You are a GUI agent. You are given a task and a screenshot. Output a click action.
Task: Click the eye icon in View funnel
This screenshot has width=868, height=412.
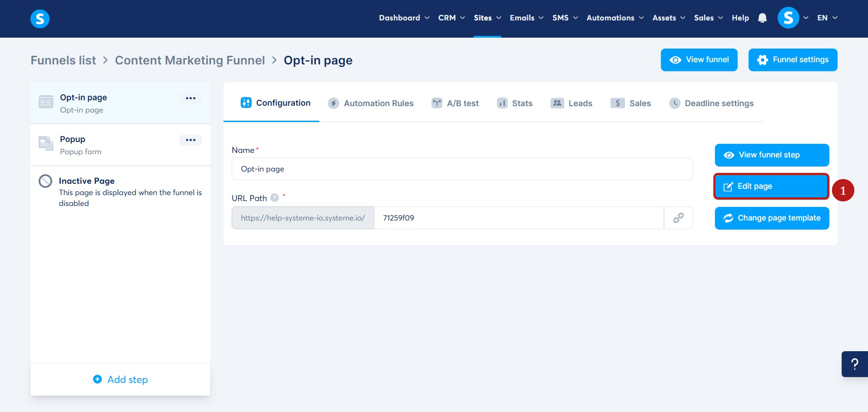tap(675, 60)
